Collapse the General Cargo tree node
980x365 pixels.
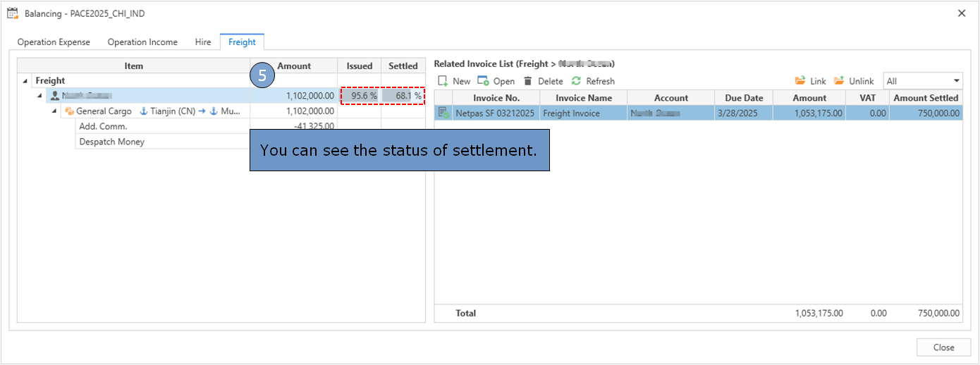(55, 111)
